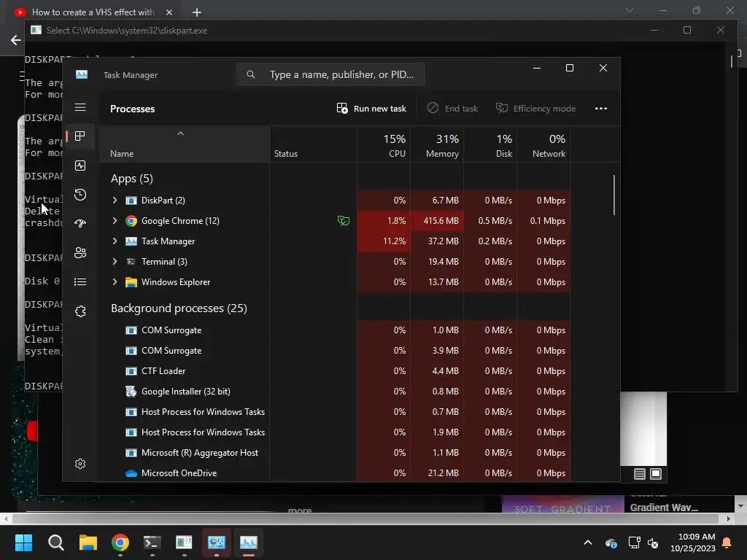This screenshot has height=560, width=747.
Task: Sort processes by Memory column header
Action: coord(438,145)
